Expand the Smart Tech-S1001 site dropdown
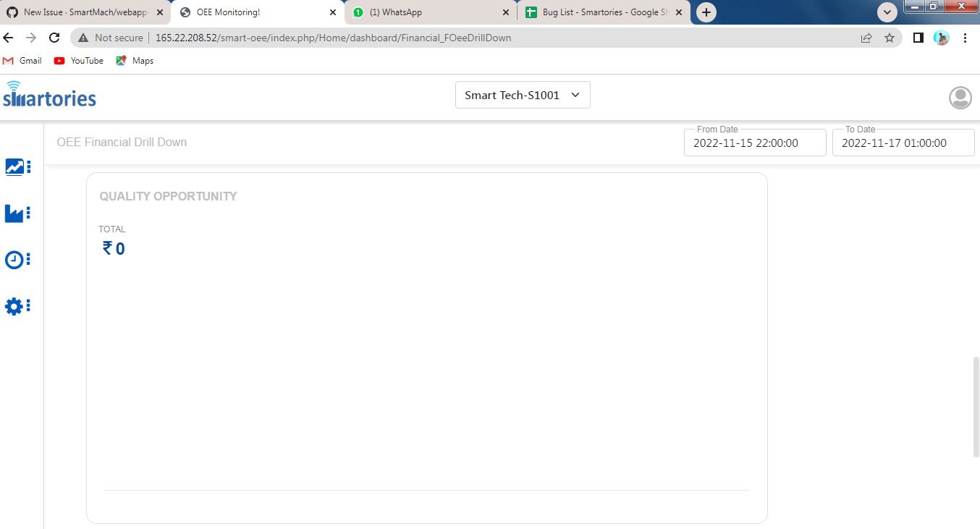 pyautogui.click(x=523, y=95)
